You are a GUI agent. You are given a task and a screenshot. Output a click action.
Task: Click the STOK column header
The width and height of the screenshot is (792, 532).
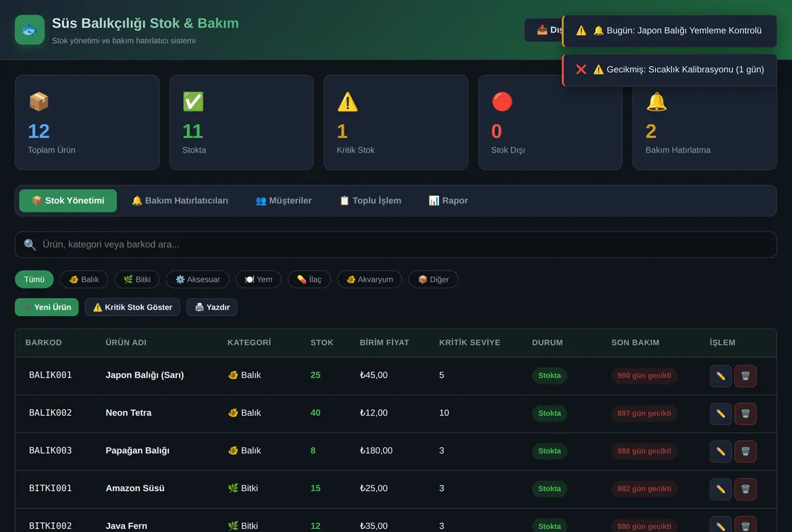pyautogui.click(x=322, y=343)
